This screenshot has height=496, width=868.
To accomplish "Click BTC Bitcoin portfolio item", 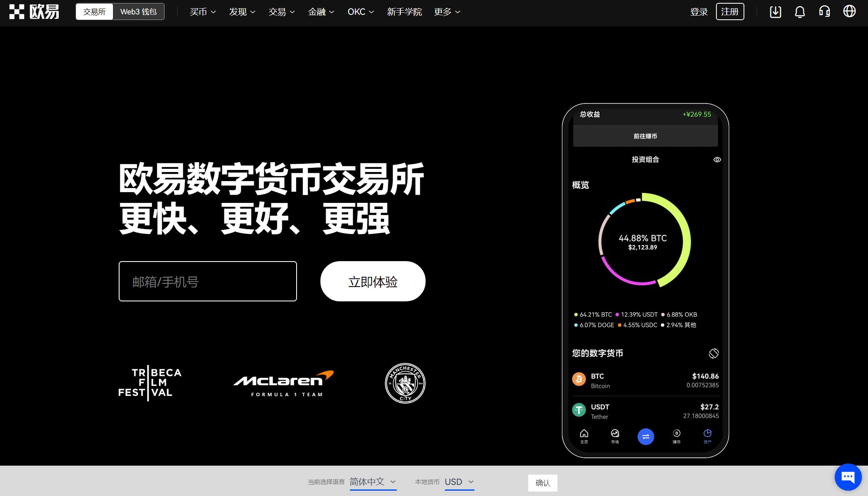I will point(645,380).
